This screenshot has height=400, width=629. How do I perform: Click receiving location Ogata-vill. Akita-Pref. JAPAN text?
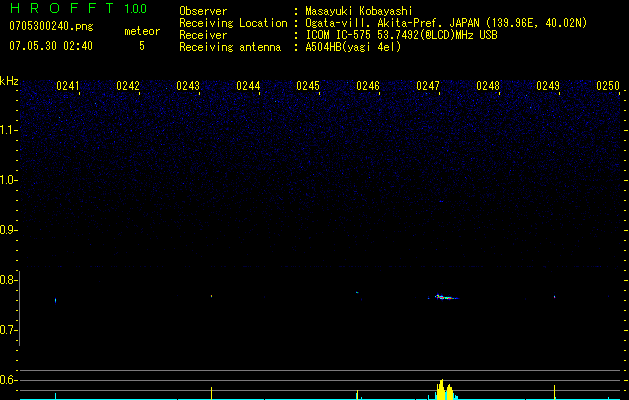[x=446, y=23]
